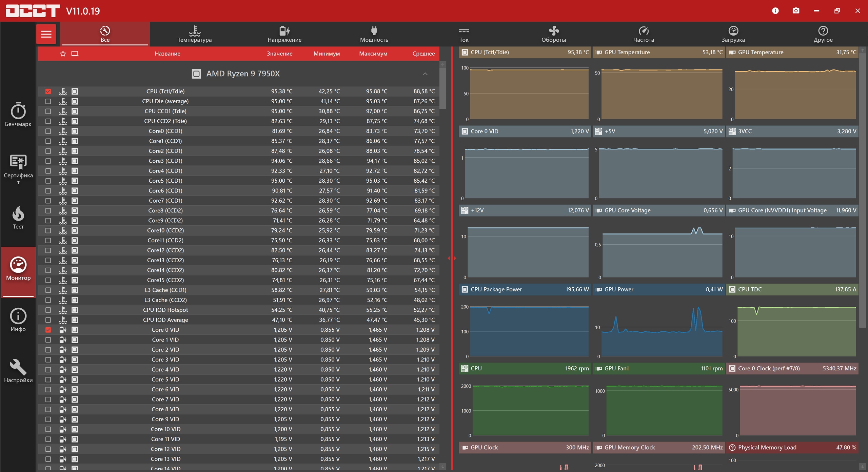Click graph icon of CPU CCD1 (Tdie) row

point(75,111)
